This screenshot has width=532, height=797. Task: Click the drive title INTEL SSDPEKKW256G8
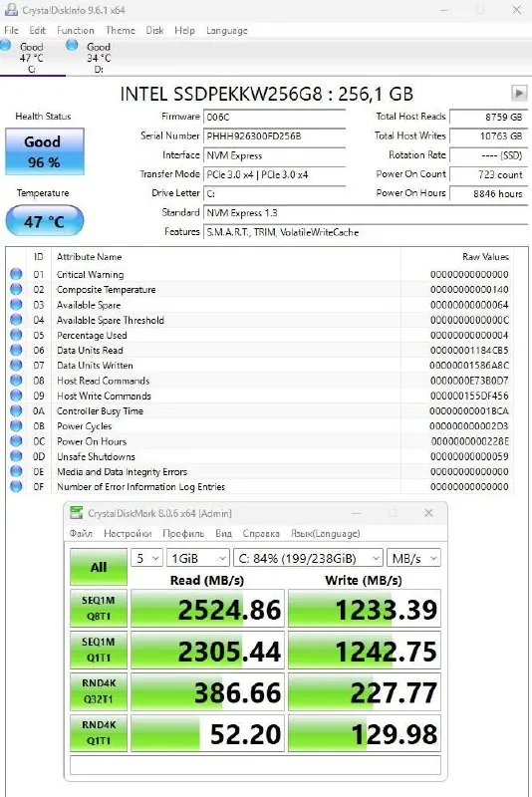click(266, 94)
